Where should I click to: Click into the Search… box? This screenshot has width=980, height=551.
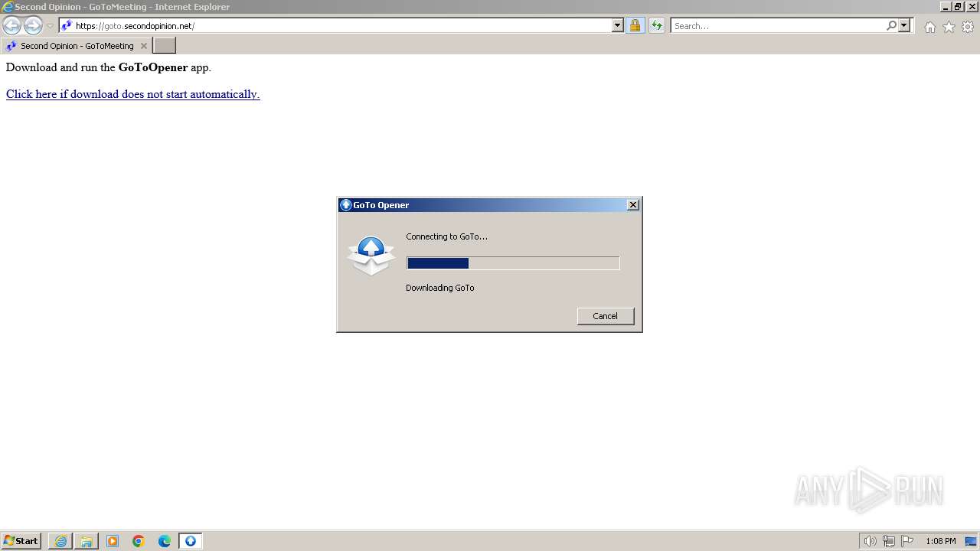coord(778,26)
